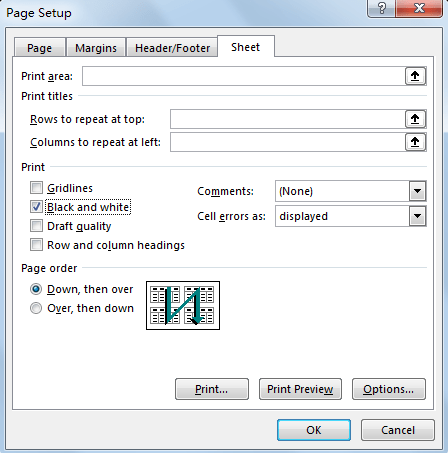This screenshot has width=448, height=453.
Task: Click the Options... button
Action: click(x=389, y=389)
